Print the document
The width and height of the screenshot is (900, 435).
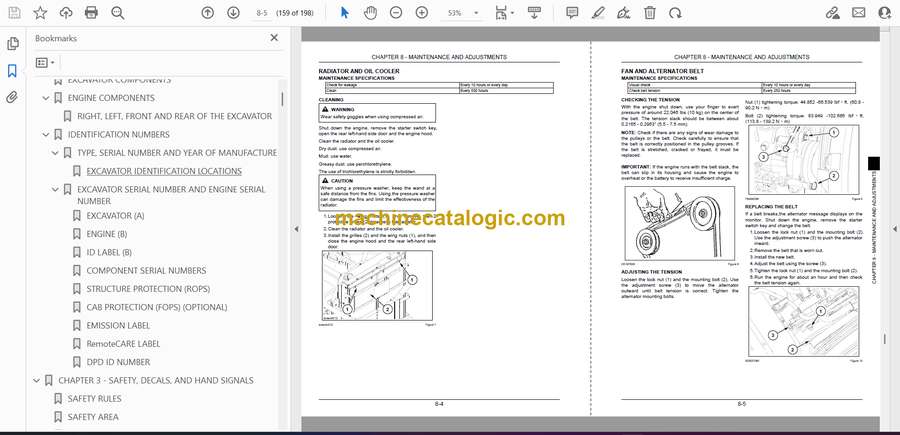pos(91,13)
